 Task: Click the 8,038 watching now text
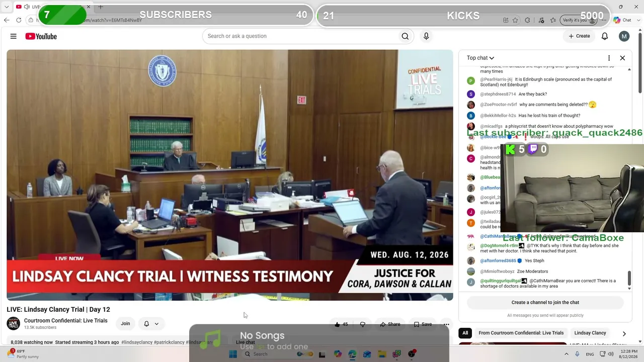32,342
